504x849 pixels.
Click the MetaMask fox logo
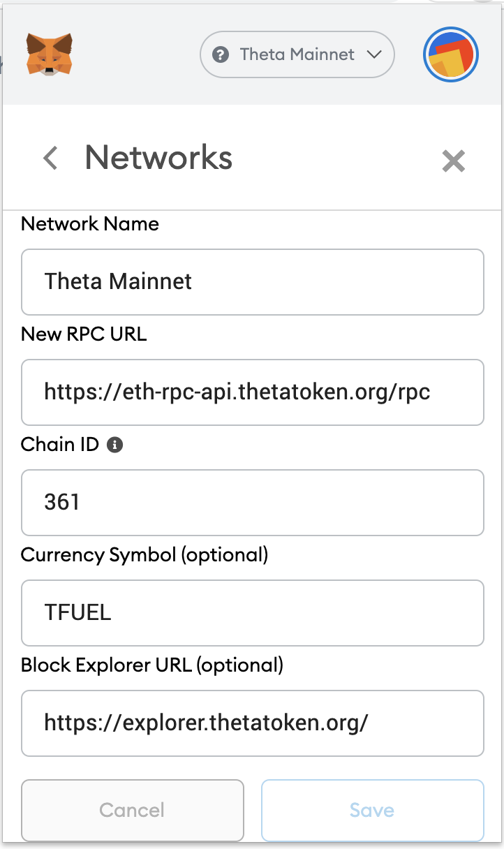tap(50, 54)
